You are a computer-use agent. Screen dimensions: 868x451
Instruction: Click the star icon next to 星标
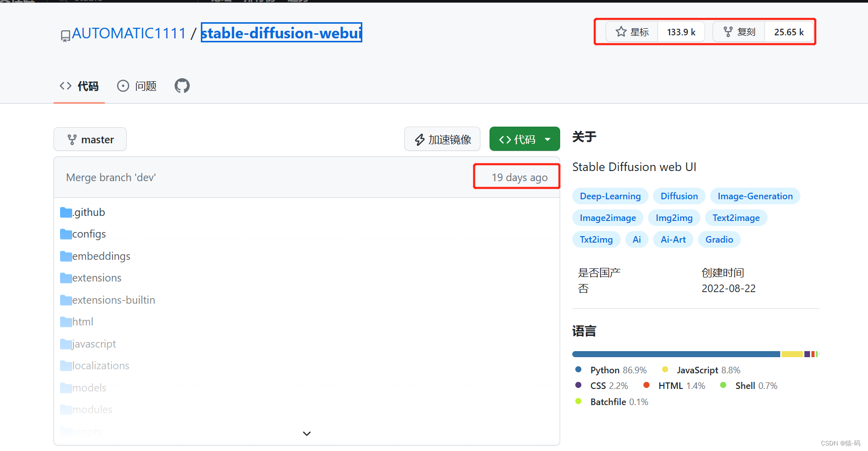click(x=621, y=32)
